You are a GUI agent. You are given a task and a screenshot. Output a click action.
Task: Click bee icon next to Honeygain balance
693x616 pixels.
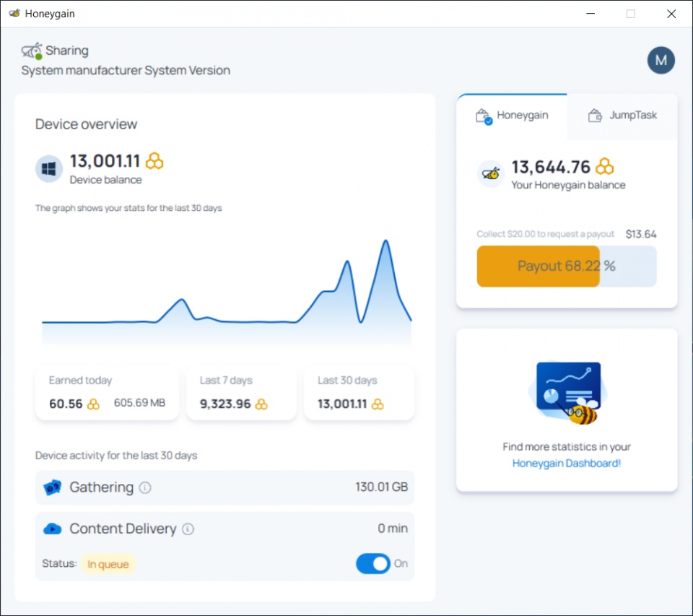(x=491, y=174)
